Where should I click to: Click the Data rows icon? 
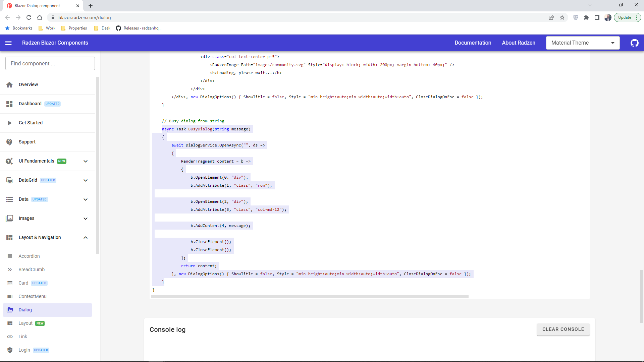[9, 199]
